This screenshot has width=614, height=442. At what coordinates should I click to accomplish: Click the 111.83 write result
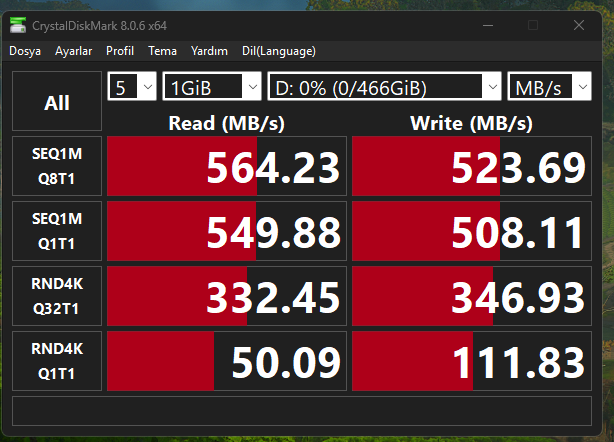pos(472,361)
